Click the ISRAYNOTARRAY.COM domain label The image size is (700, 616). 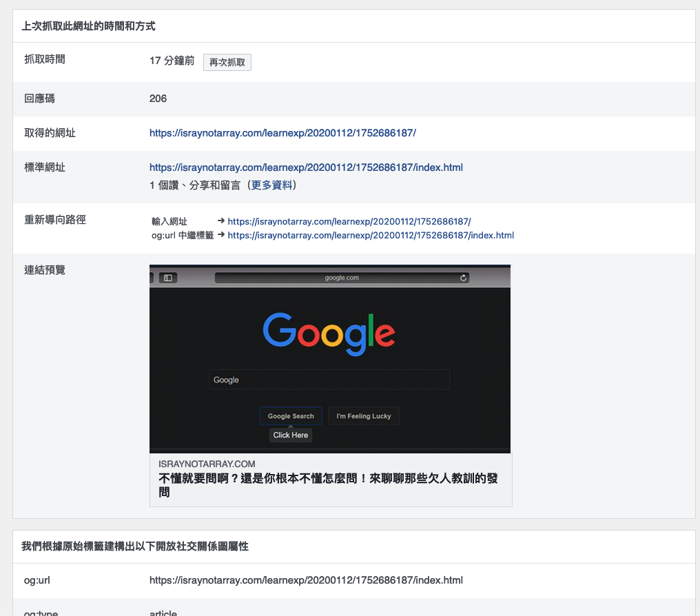coord(207,464)
